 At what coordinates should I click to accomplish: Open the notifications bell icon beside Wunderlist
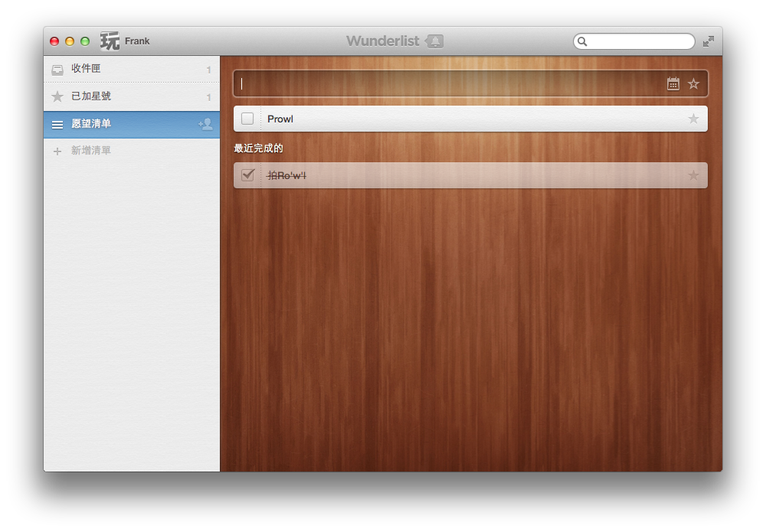(x=434, y=41)
